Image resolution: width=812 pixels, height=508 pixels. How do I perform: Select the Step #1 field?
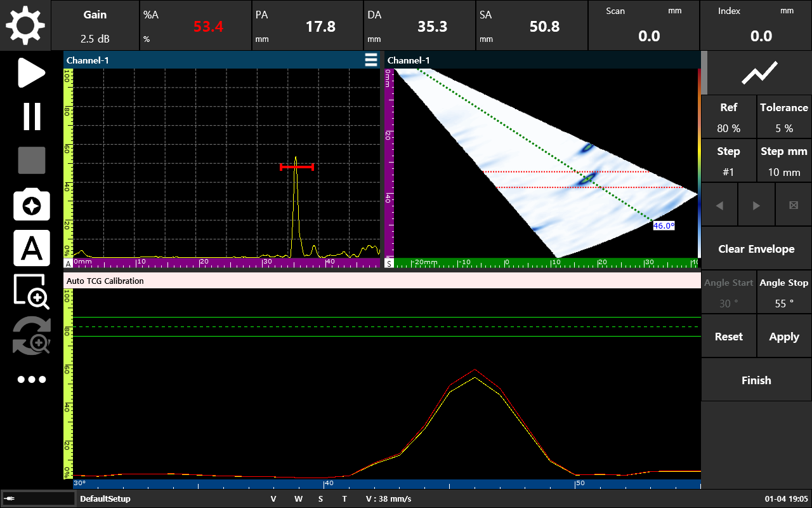pyautogui.click(x=728, y=161)
